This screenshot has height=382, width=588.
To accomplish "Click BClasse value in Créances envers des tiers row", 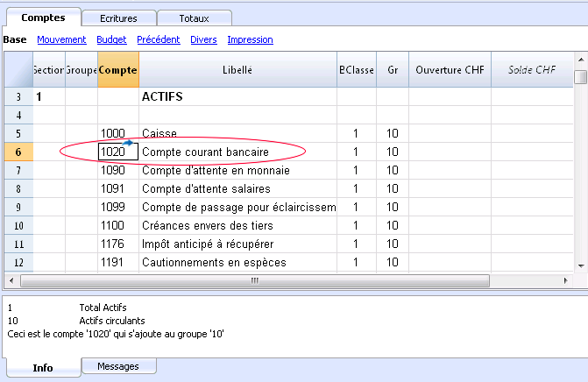I will click(357, 225).
